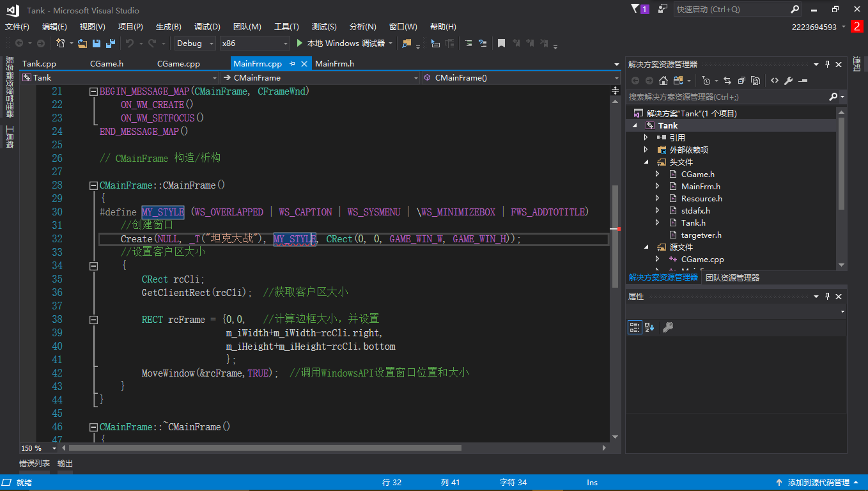Click the New Project toolbar icon
Screen dimensions: 868x491
(60, 43)
